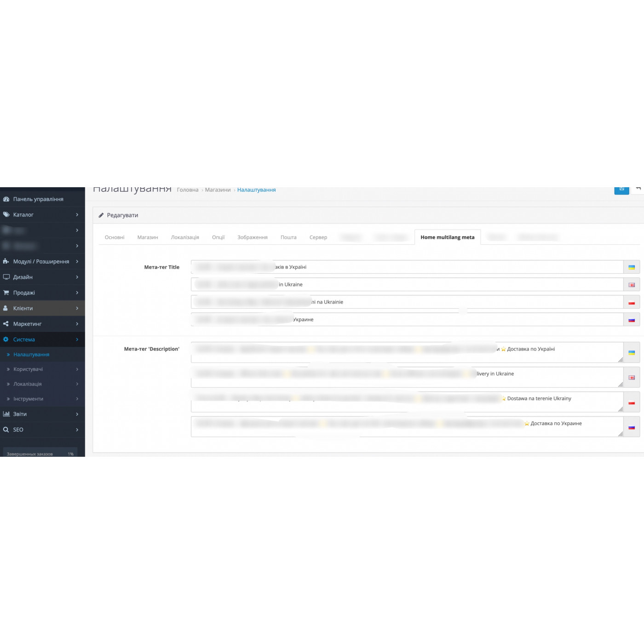Click the Редагувати heading link
Screen dimensions: 644x644
[123, 215]
